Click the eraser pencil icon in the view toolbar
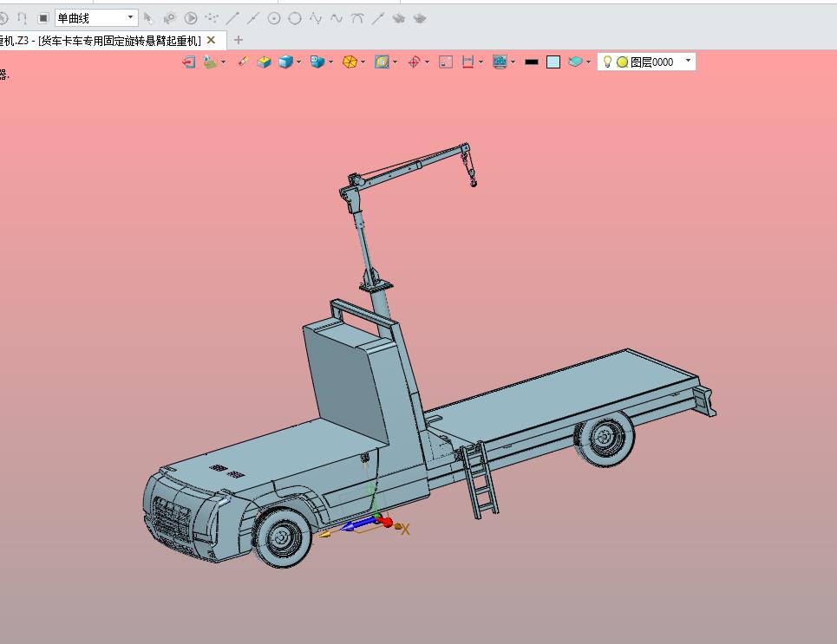 243,62
